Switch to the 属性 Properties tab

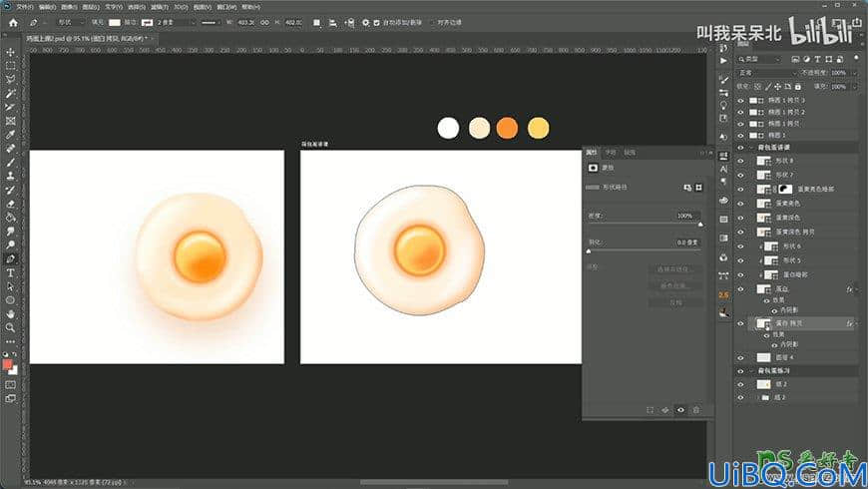[x=592, y=153]
